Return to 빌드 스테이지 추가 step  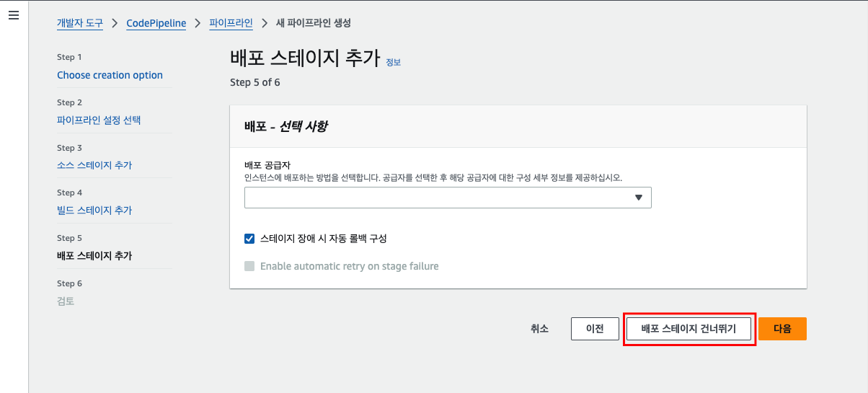pos(94,211)
